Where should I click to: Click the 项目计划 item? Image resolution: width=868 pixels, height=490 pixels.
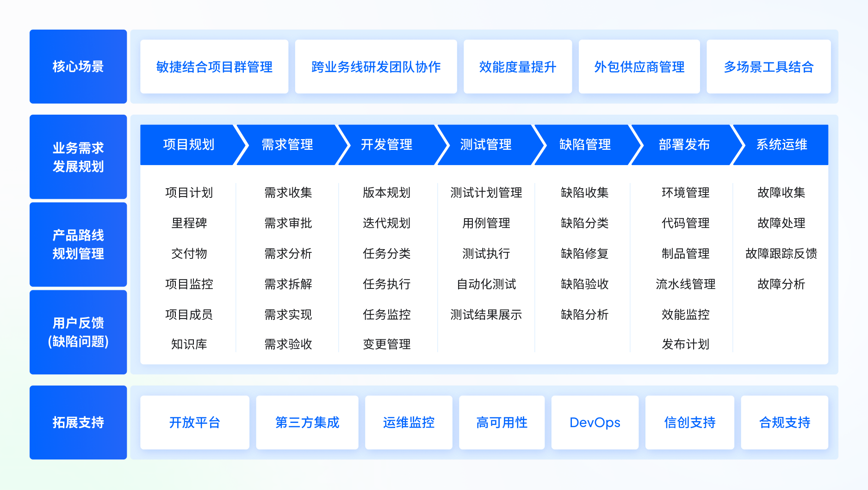189,192
